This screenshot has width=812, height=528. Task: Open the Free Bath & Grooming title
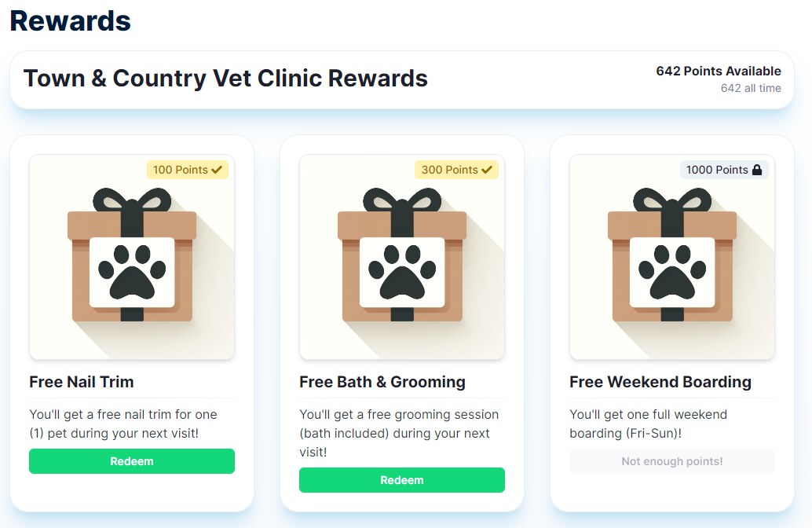pyautogui.click(x=382, y=382)
